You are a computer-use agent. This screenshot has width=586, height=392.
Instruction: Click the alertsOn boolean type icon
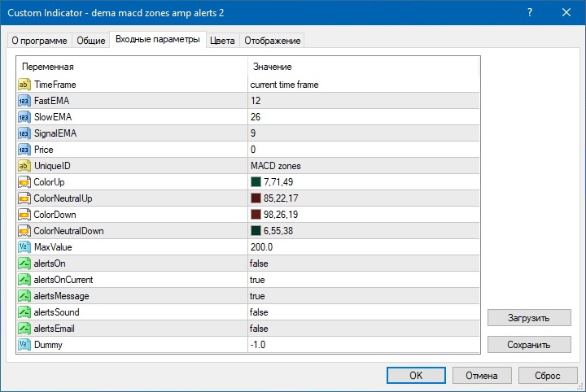pos(24,264)
